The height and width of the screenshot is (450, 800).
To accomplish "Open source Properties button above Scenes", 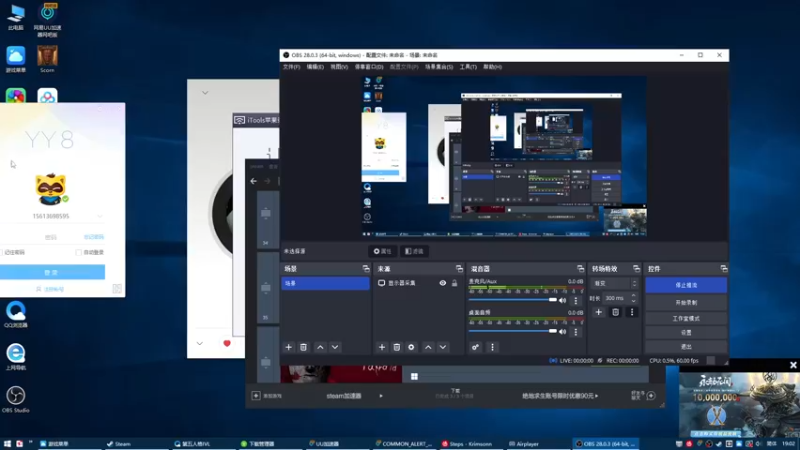I will click(x=382, y=251).
